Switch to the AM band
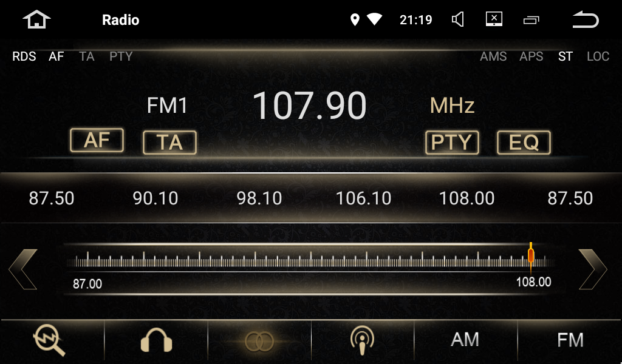The image size is (622, 364). tap(465, 340)
